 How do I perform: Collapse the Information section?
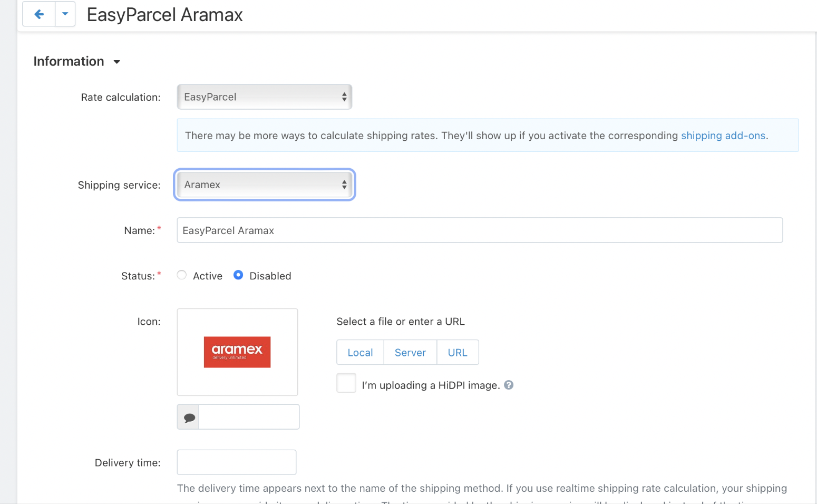click(x=116, y=62)
